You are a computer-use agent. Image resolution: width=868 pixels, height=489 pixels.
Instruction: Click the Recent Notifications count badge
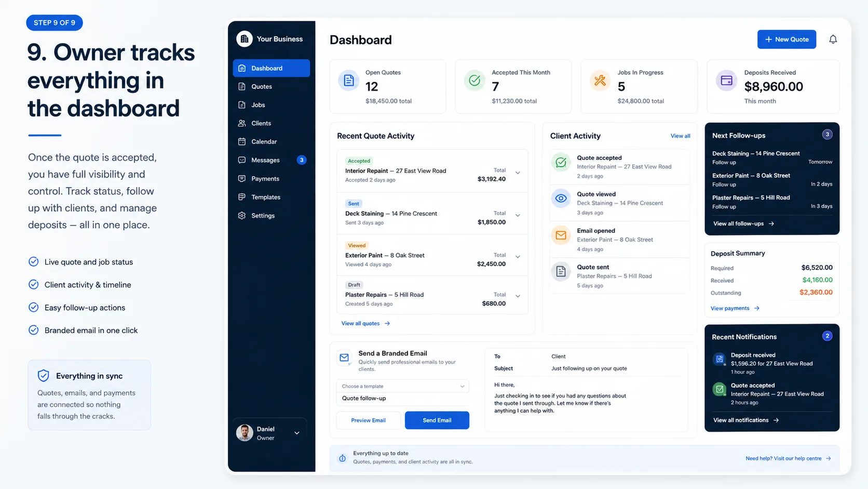pos(828,336)
